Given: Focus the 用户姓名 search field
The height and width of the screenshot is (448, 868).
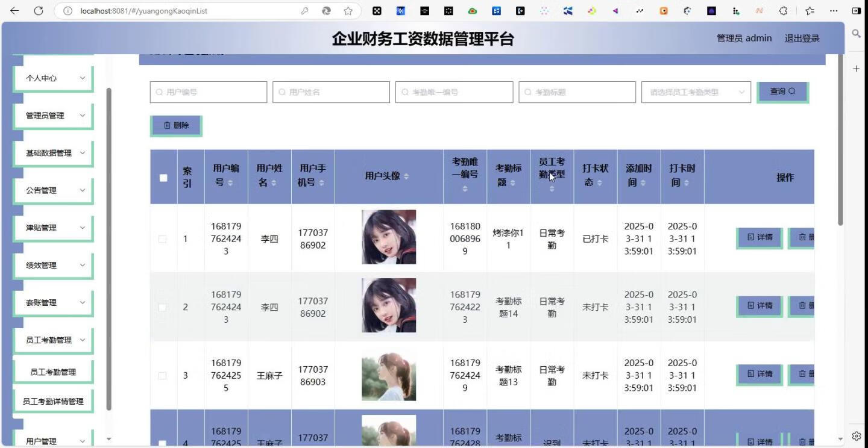Looking at the screenshot, I should [332, 92].
